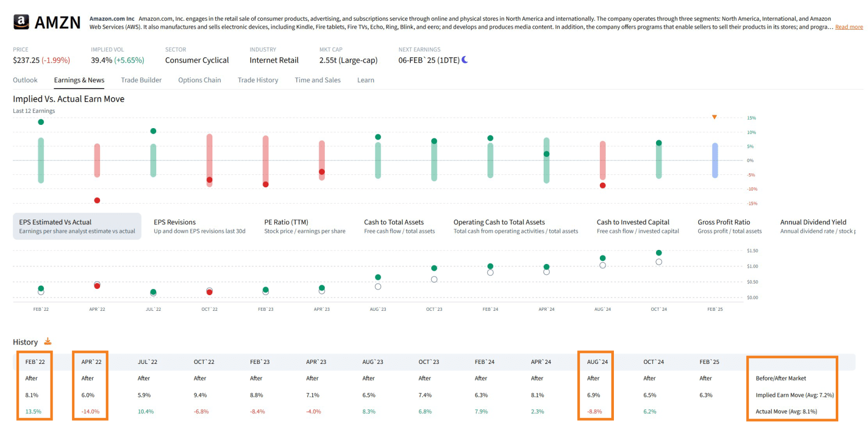Click the 2.55t (Large-cap) market cap
The width and height of the screenshot is (868, 430).
pyautogui.click(x=348, y=60)
